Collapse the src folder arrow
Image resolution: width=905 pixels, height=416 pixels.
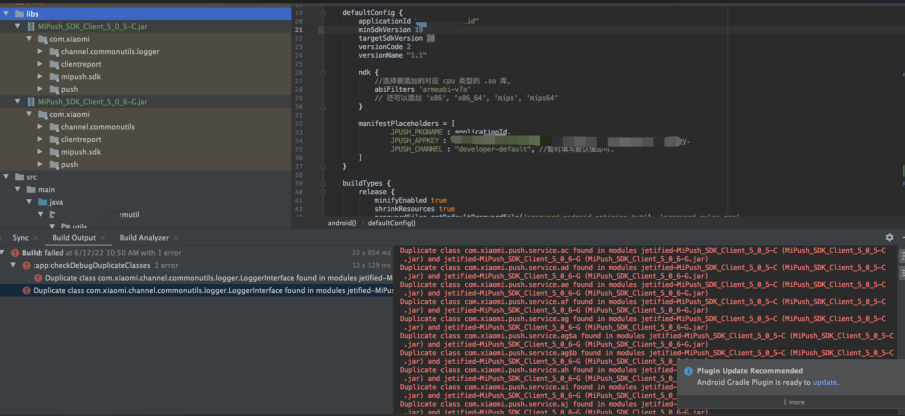6,177
